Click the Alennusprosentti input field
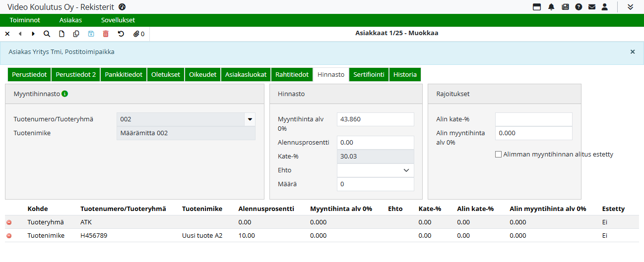This screenshot has width=644, height=262. coord(375,143)
